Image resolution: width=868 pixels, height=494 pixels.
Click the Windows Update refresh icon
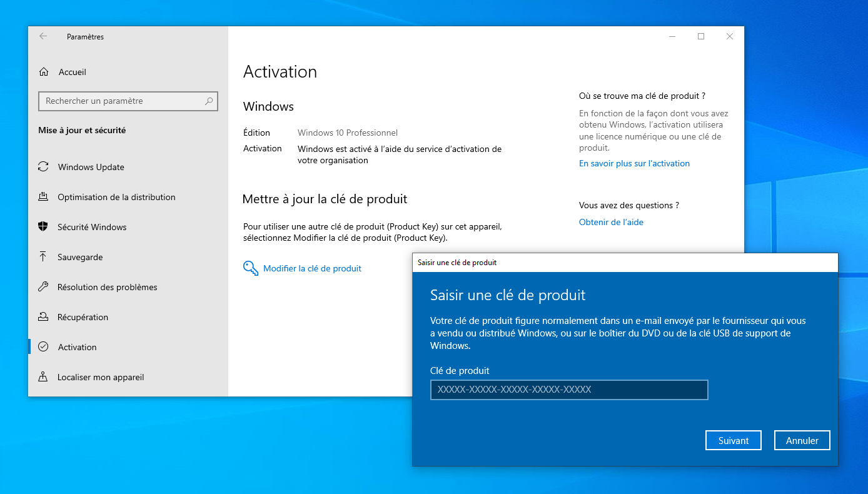43,167
